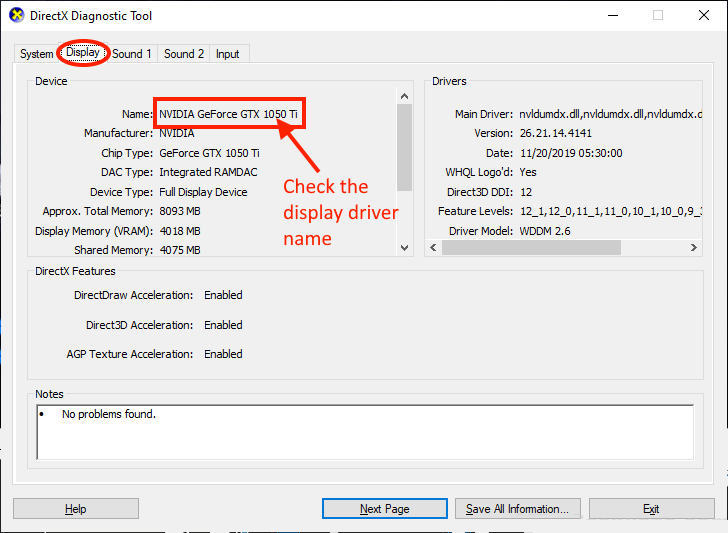This screenshot has height=533, width=728.
Task: Minimize the DirectX Diagnostic Tool window
Action: point(613,15)
